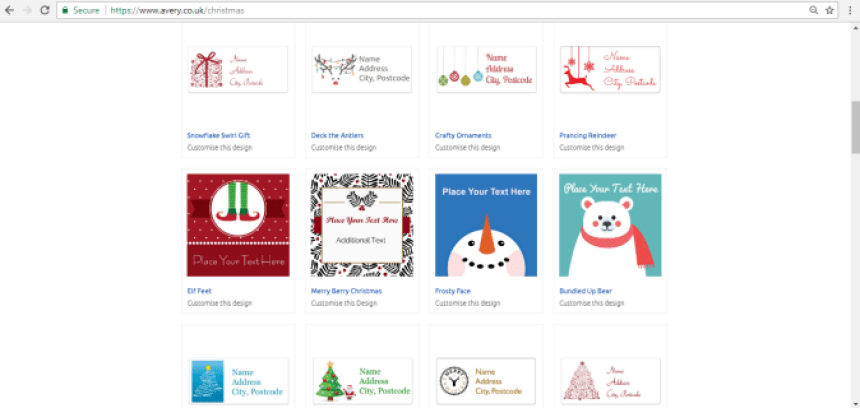Select the Crafty Ornaments label thumbnail
This screenshot has width=860, height=408.
click(486, 69)
